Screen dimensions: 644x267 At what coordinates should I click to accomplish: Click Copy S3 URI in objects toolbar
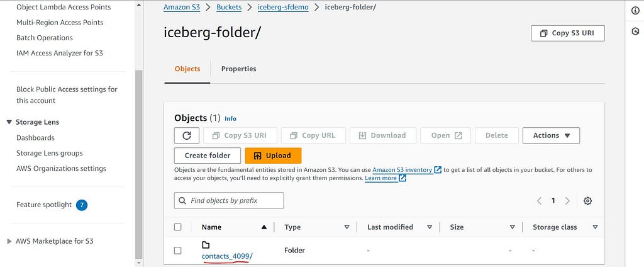[x=240, y=135]
